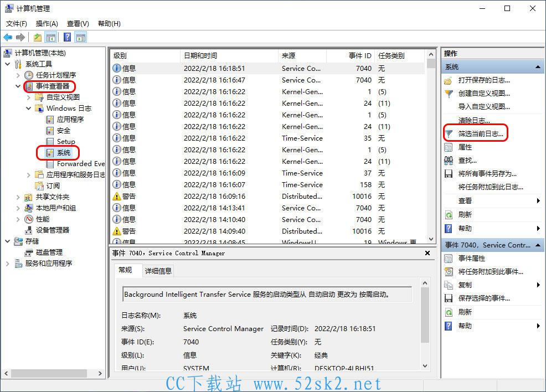The width and height of the screenshot is (546, 392).
Task: Click 清除日志 action
Action: 474,121
